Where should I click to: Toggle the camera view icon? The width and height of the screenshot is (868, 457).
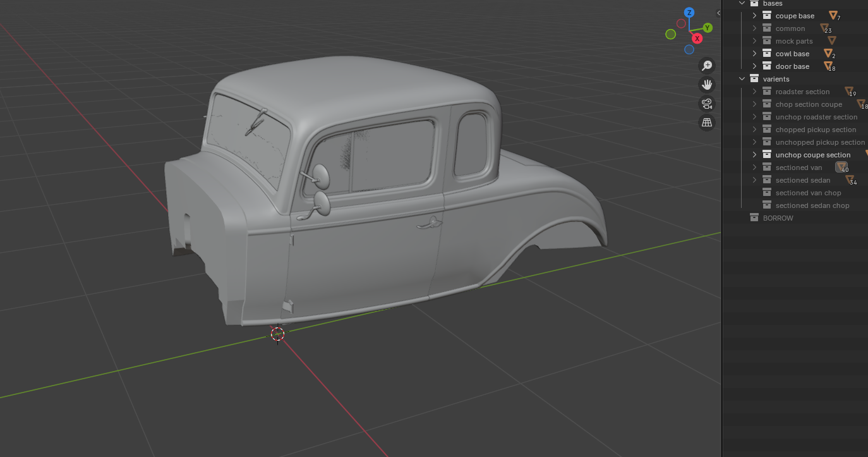tap(707, 104)
